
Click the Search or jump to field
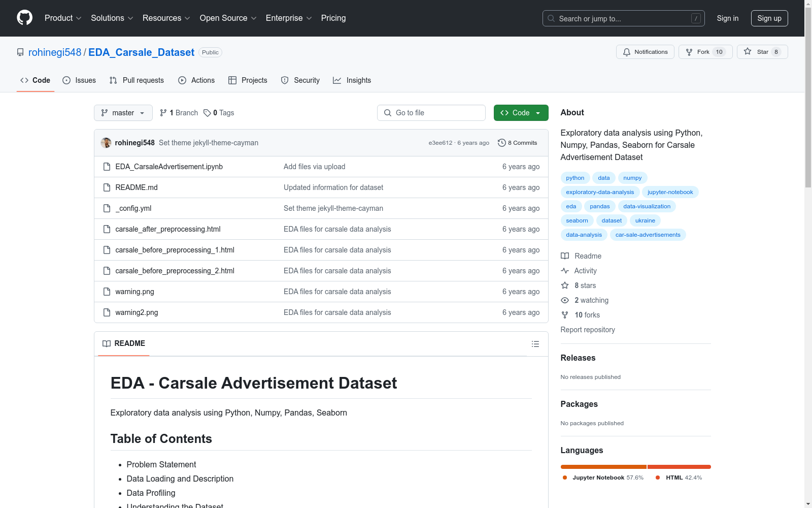(x=624, y=18)
